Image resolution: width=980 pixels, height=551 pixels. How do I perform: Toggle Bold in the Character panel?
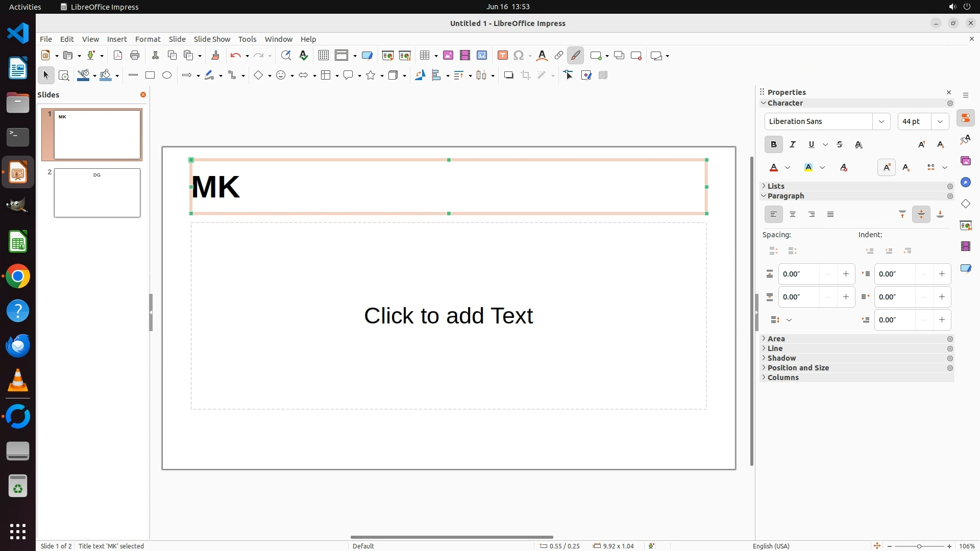pyautogui.click(x=773, y=144)
